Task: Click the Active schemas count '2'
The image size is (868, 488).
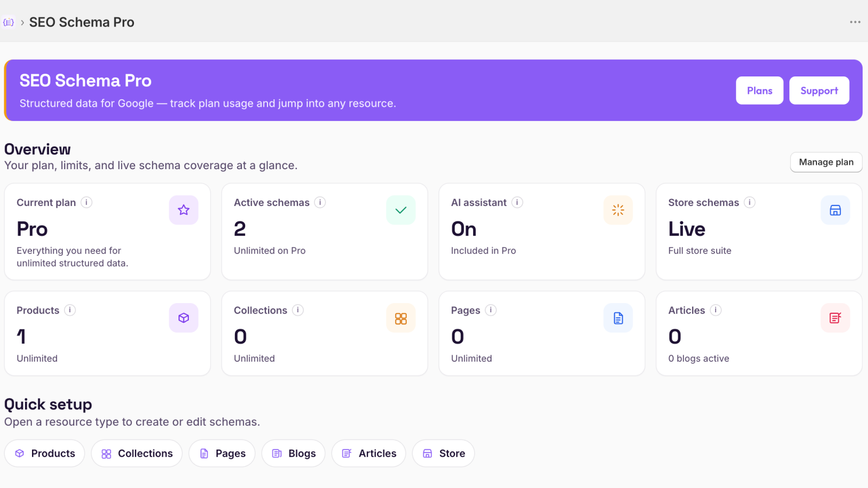Action: point(240,229)
